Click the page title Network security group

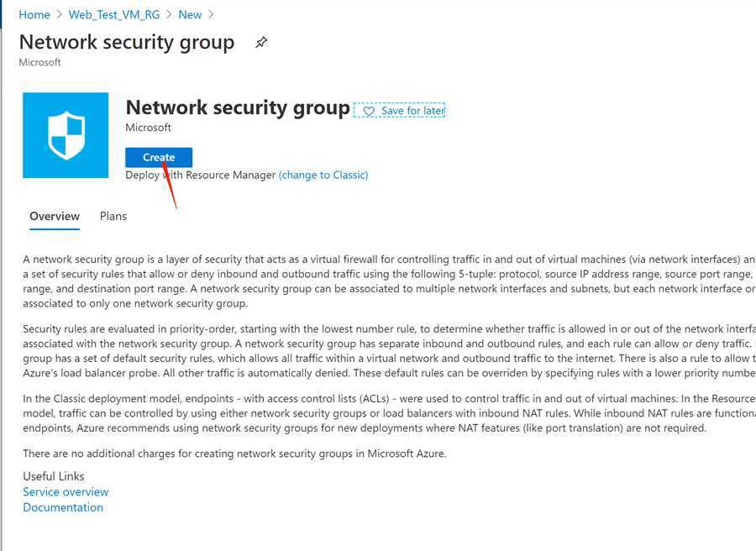[x=127, y=43]
